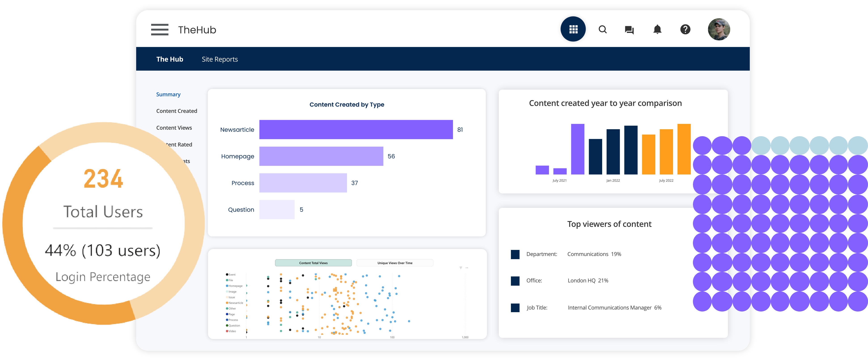Click the scatter chart filter icon
Screen dimensions: 868x361
pyautogui.click(x=461, y=268)
